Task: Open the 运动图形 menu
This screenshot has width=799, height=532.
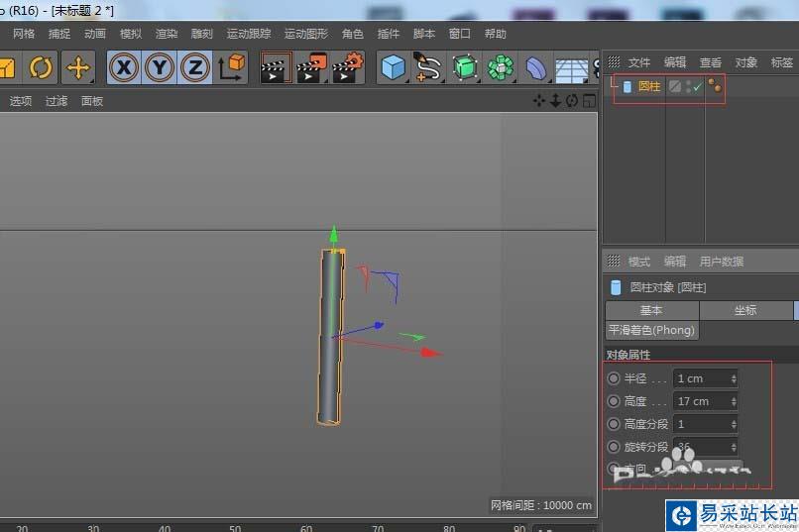Action: [306, 34]
